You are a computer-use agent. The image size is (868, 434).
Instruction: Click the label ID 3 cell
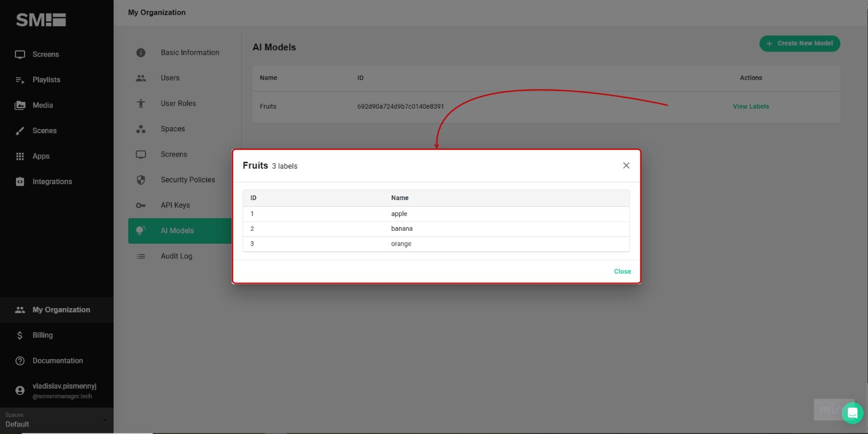[x=252, y=244]
